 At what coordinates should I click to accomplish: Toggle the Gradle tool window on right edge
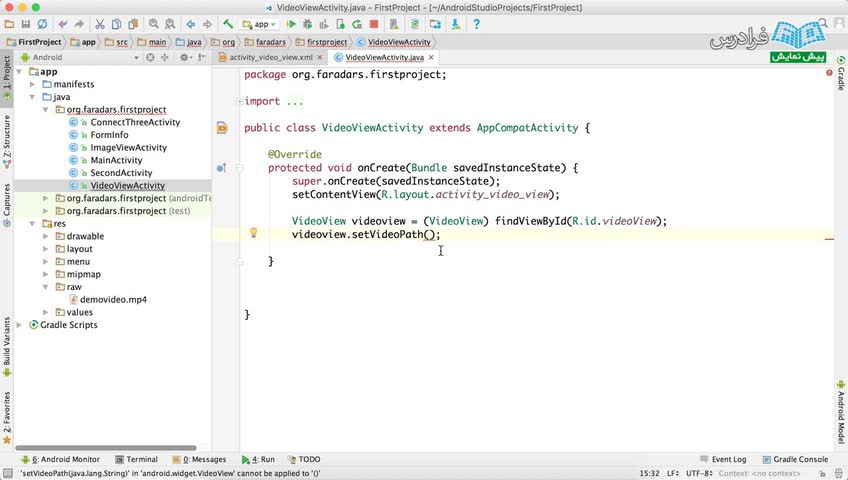point(841,74)
